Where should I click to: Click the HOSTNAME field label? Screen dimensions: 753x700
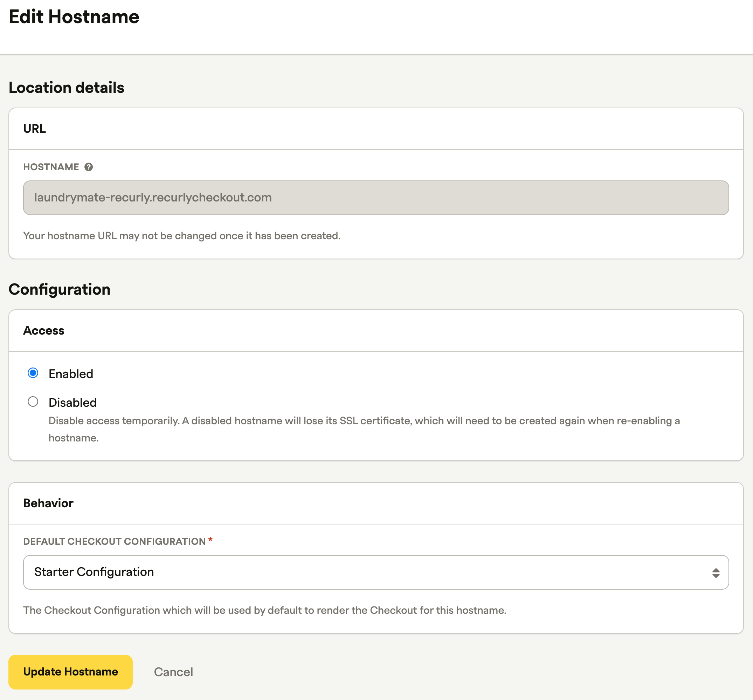[51, 167]
